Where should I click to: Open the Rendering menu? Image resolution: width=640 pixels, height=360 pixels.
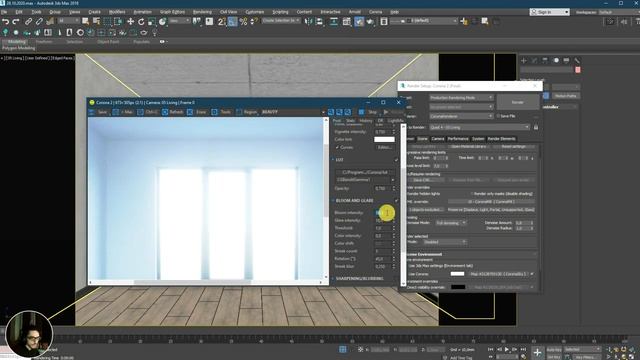pyautogui.click(x=202, y=12)
